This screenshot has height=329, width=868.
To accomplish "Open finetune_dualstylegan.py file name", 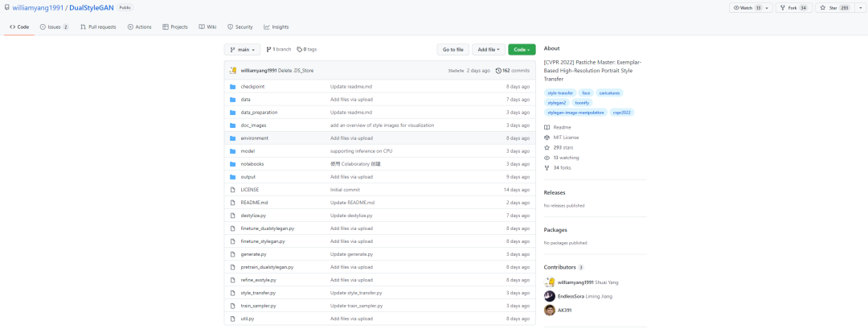I will tap(268, 228).
